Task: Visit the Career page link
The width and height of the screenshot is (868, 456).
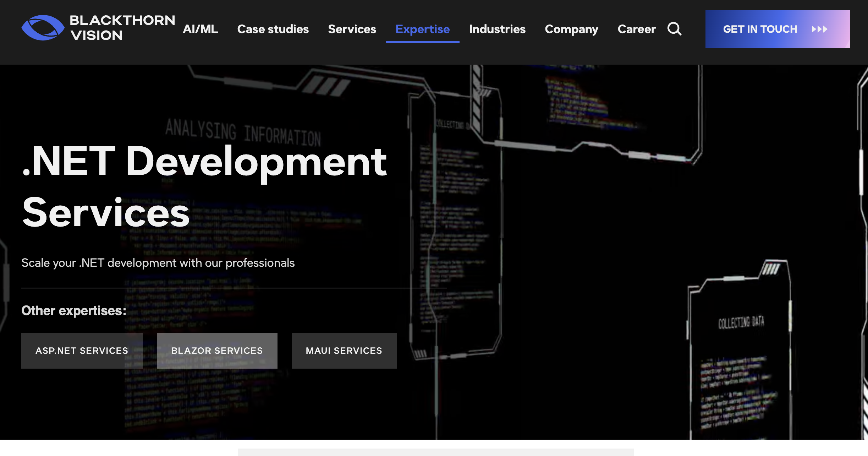Action: [637, 29]
